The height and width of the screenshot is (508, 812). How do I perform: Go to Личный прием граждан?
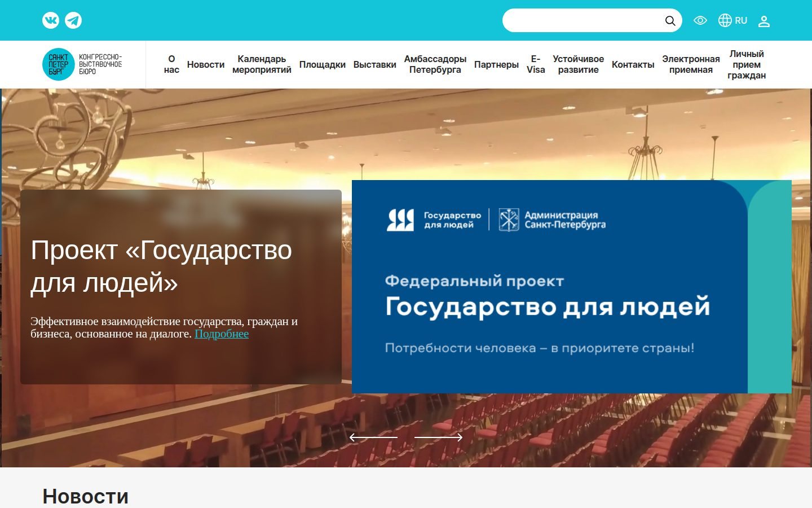[x=747, y=64]
